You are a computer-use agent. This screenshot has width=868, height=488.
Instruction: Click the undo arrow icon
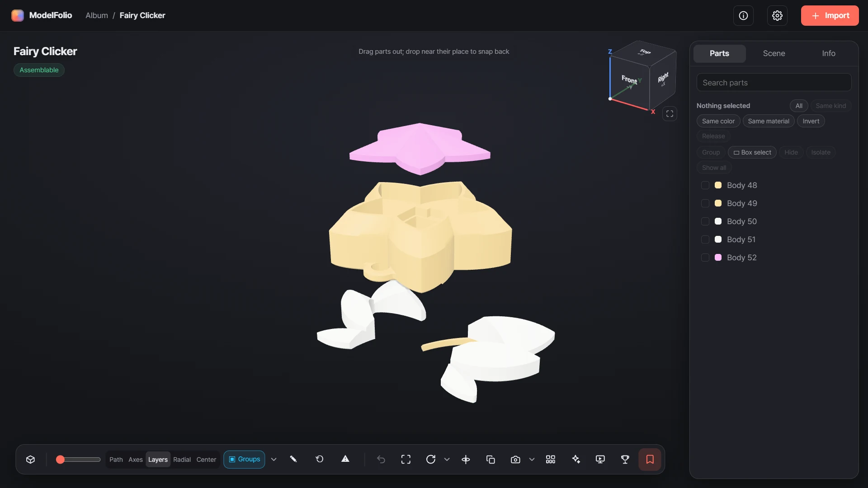coord(381,460)
